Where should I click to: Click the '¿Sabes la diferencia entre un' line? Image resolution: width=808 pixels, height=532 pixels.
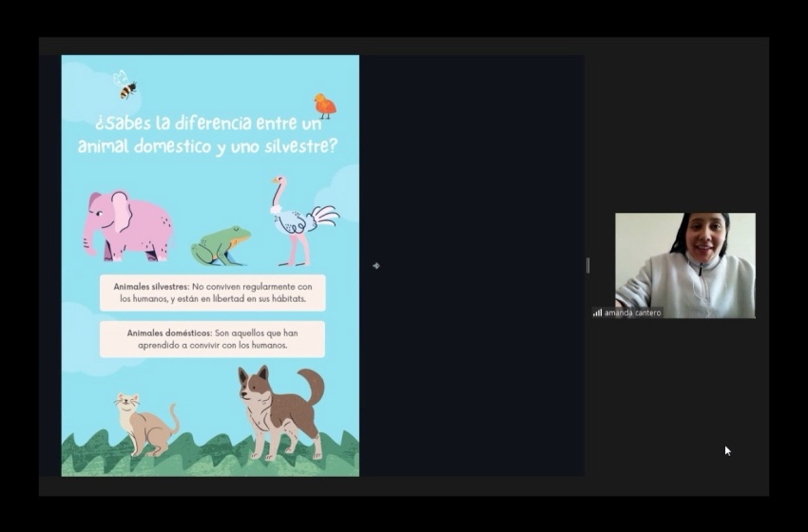[208, 123]
